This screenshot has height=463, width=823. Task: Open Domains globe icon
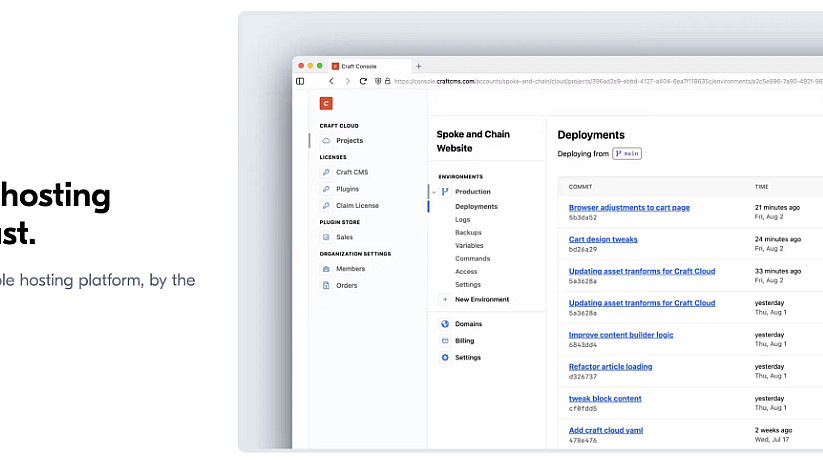(445, 324)
